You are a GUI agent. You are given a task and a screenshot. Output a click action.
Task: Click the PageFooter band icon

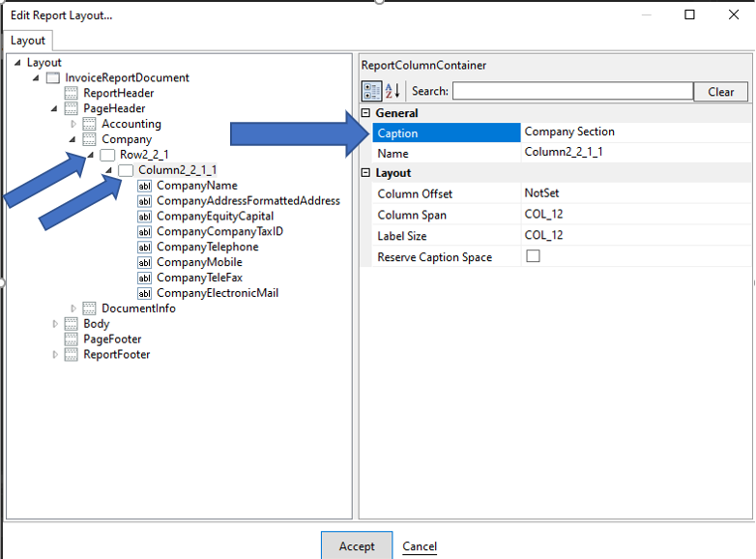pos(71,339)
